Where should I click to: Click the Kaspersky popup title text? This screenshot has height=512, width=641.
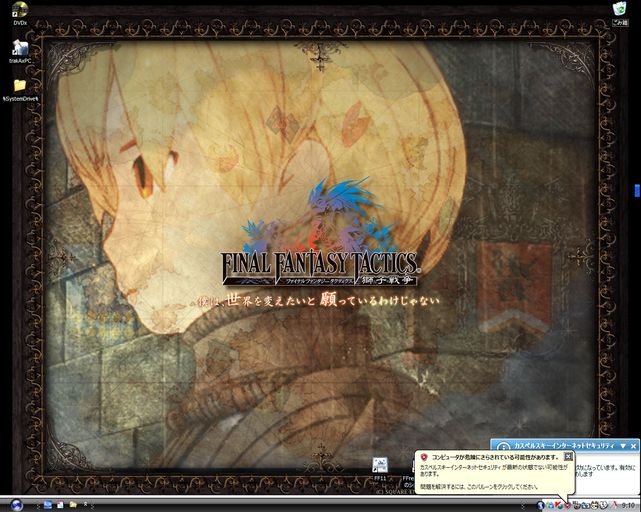(564, 445)
